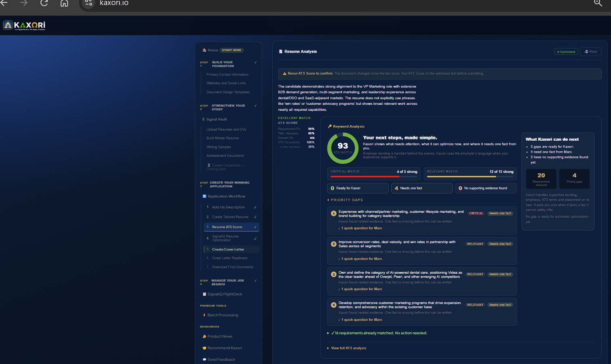Click the warning icon in the rerun banner
The image size is (611, 364).
[285, 74]
